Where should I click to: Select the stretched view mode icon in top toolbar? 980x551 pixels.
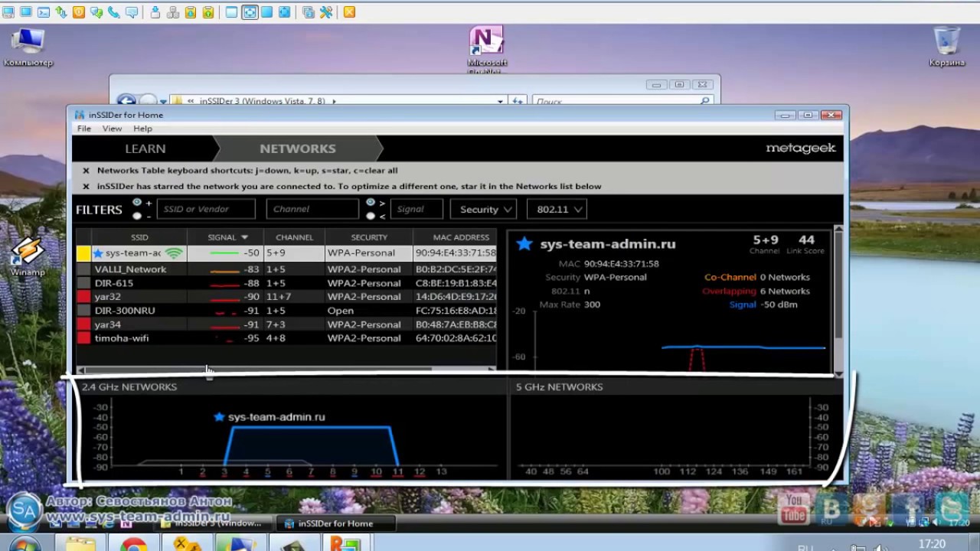[x=250, y=12]
